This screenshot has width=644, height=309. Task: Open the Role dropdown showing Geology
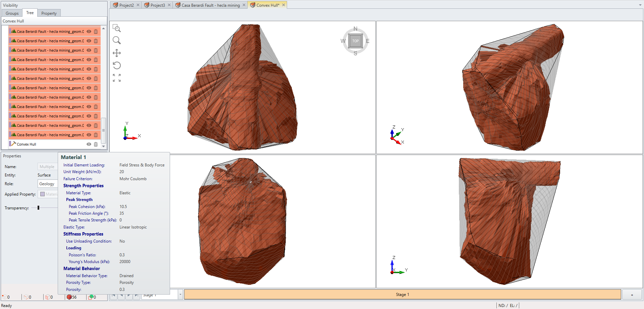[x=47, y=184]
